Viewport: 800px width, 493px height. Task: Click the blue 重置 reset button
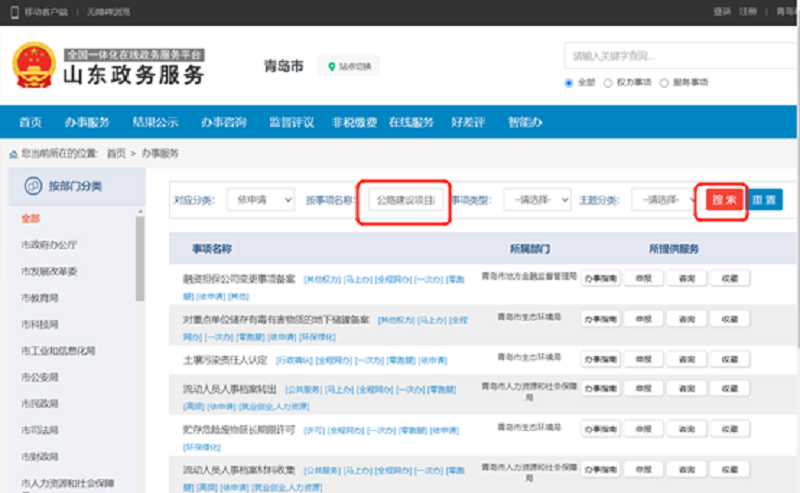click(764, 200)
